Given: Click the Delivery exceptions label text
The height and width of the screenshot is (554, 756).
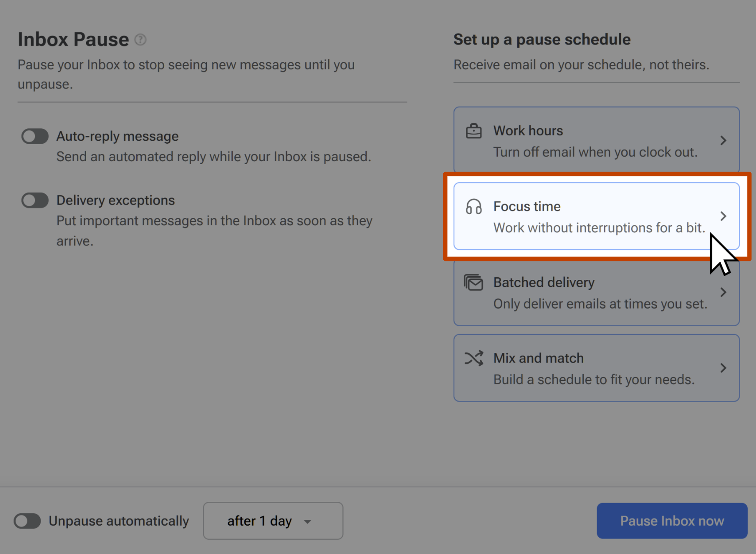Looking at the screenshot, I should point(115,200).
